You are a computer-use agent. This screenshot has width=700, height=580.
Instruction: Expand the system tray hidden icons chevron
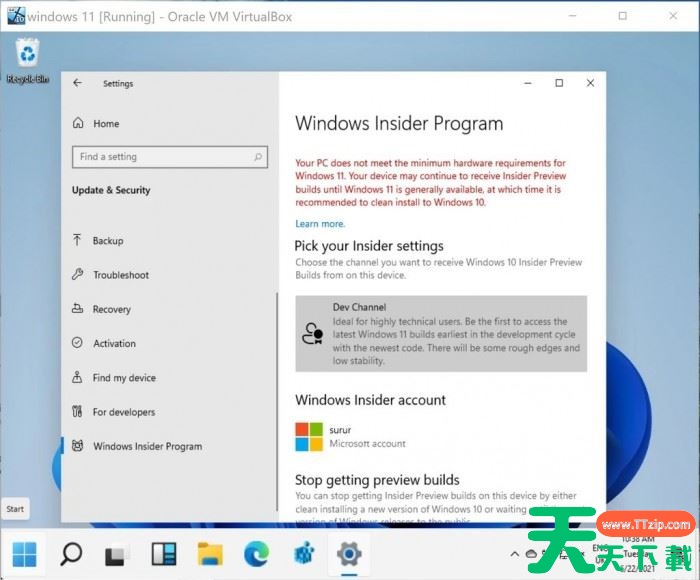tap(514, 554)
